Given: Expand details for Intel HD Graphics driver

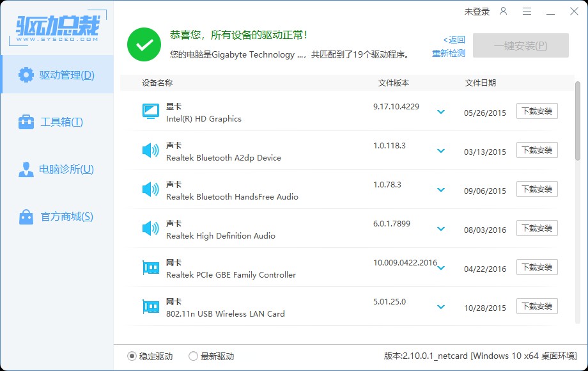Looking at the screenshot, I should (441, 111).
